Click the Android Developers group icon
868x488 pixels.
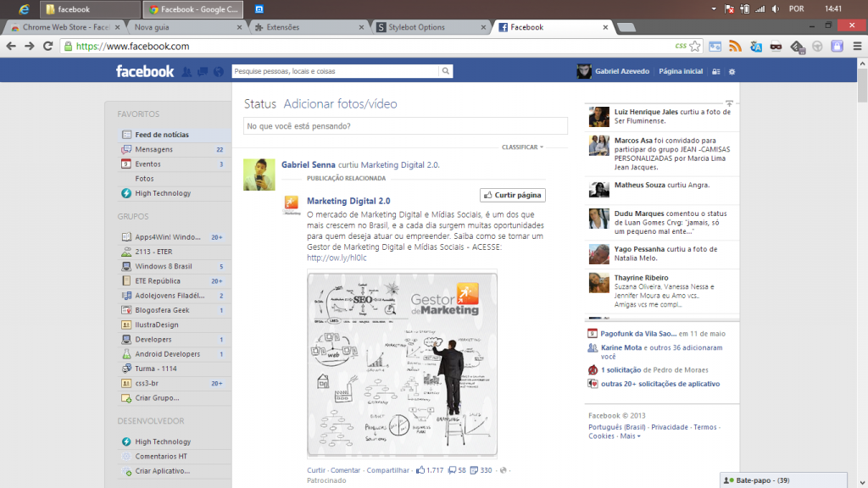[126, 354]
